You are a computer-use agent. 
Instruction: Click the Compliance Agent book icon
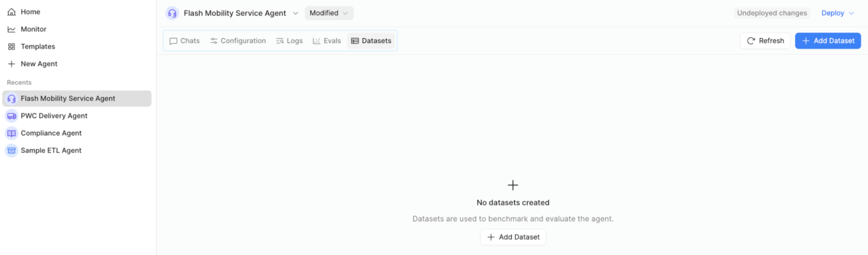tap(12, 134)
